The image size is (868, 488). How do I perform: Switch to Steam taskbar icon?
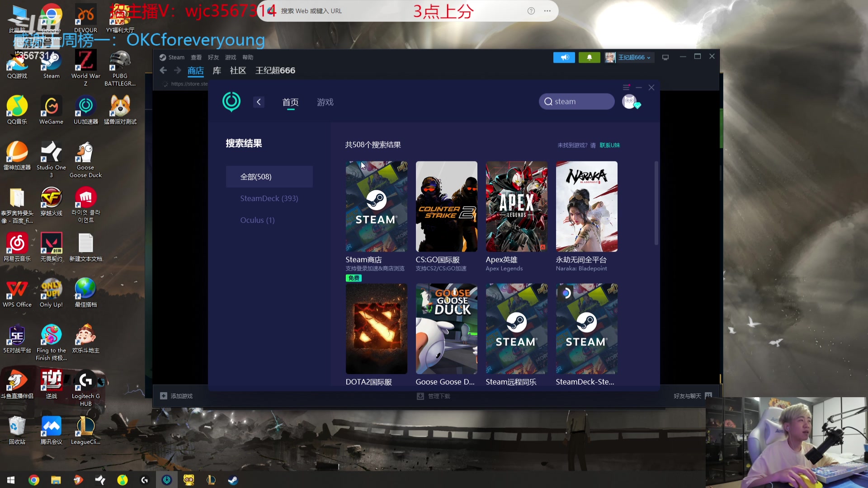tap(233, 480)
